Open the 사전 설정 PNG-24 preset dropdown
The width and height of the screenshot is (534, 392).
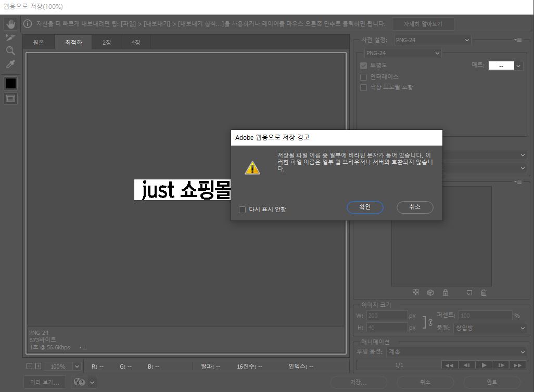(433, 40)
